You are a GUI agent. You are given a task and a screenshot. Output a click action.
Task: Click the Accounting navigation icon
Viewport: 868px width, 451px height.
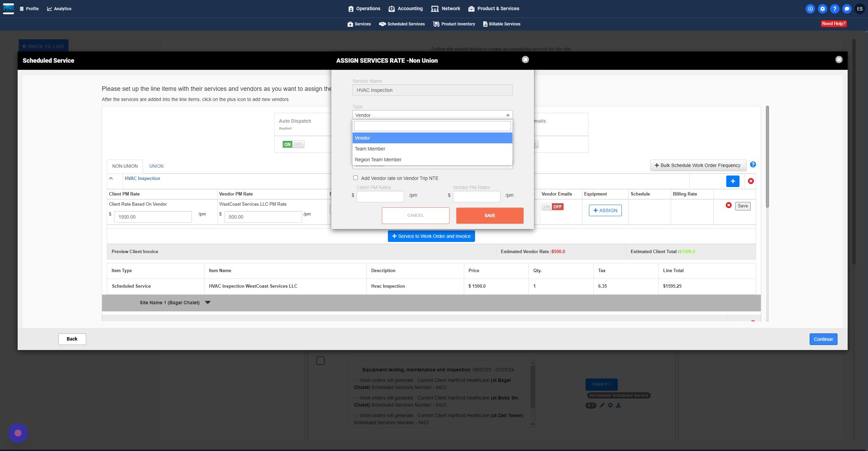coord(391,9)
